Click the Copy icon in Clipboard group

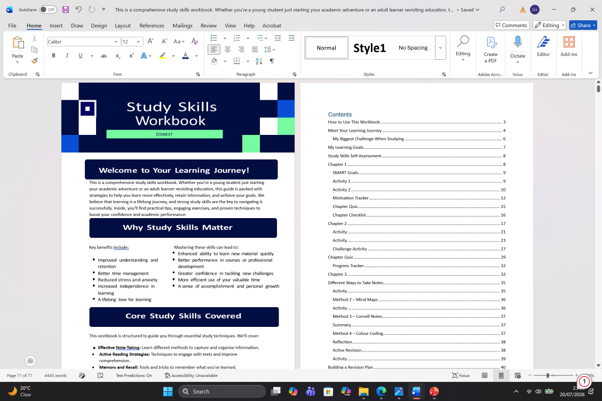34,50
